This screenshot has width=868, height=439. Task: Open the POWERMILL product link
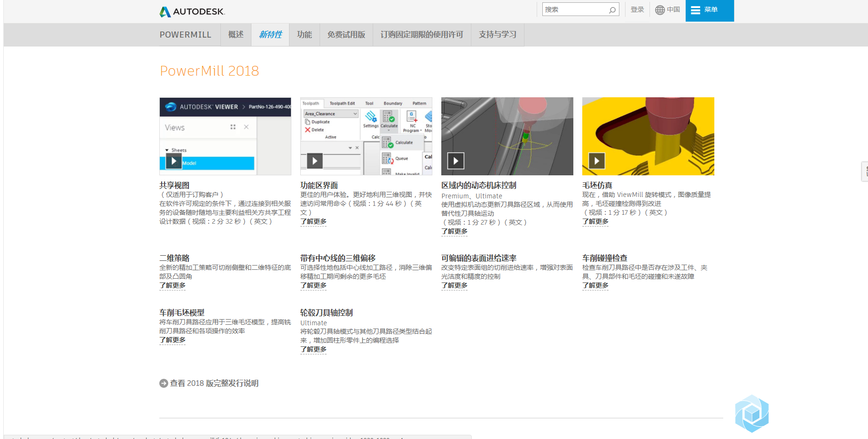coord(185,35)
